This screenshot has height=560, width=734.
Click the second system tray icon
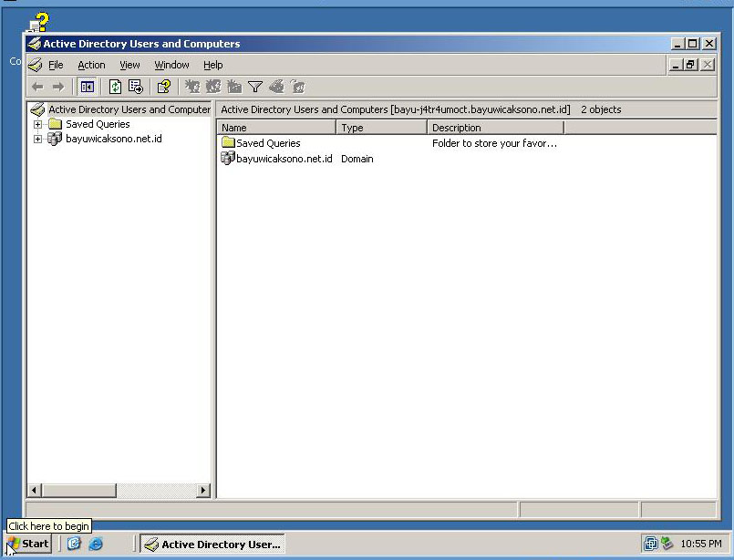coord(667,544)
